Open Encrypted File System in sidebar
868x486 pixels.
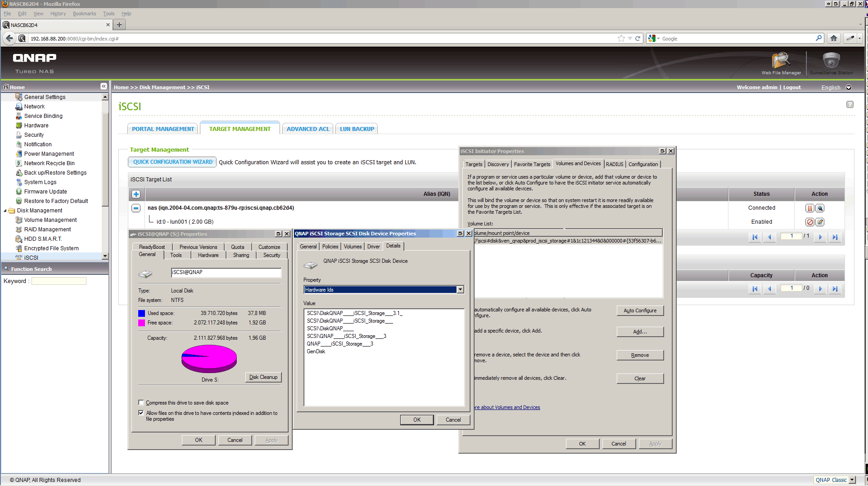pyautogui.click(x=51, y=248)
